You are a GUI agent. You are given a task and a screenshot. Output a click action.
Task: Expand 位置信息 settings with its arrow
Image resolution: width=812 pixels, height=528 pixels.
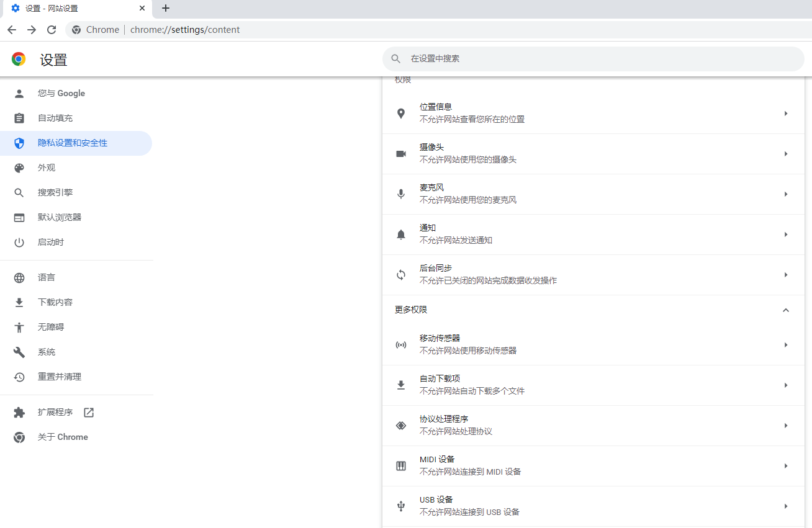(785, 114)
